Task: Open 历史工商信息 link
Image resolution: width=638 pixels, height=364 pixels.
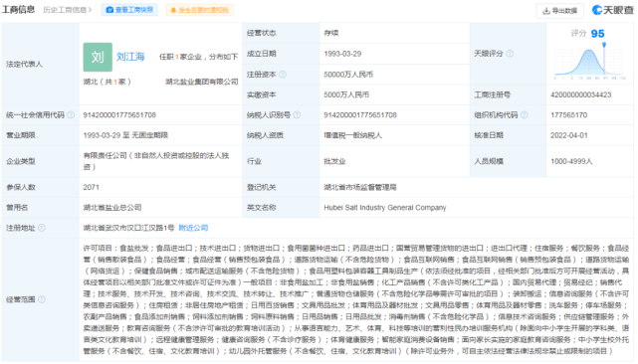Action: coord(68,10)
